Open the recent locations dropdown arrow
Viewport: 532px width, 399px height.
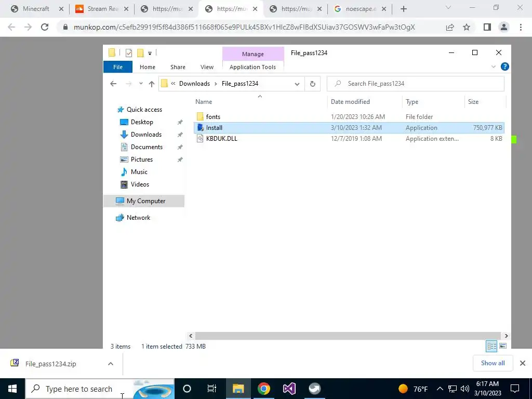tap(141, 84)
